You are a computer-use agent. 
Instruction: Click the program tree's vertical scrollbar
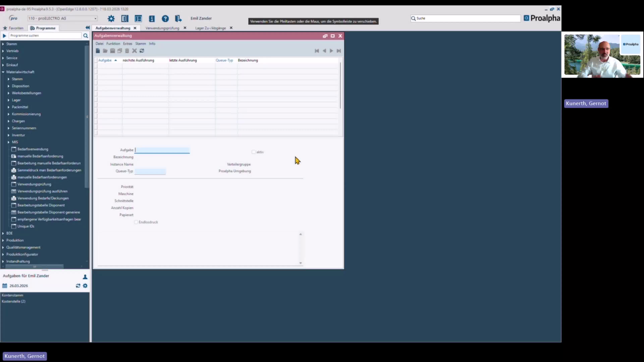click(x=87, y=117)
